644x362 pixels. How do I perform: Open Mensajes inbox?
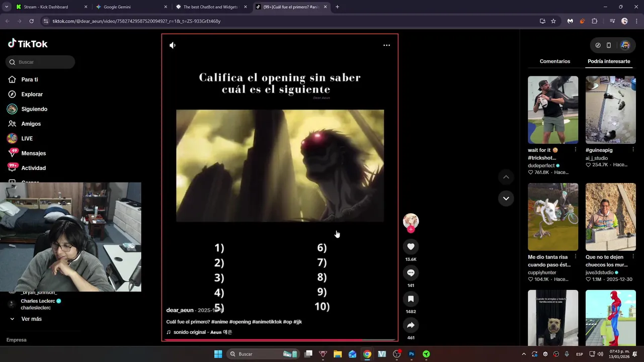click(x=33, y=153)
